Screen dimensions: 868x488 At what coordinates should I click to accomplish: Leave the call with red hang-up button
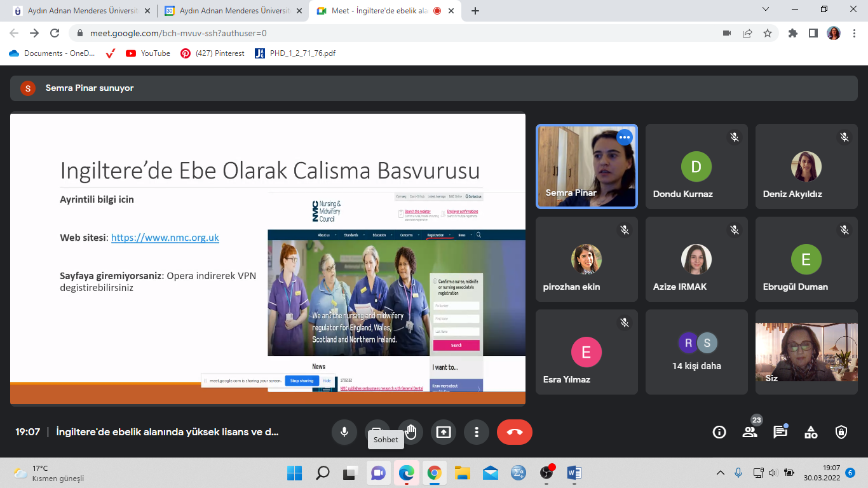coord(515,432)
